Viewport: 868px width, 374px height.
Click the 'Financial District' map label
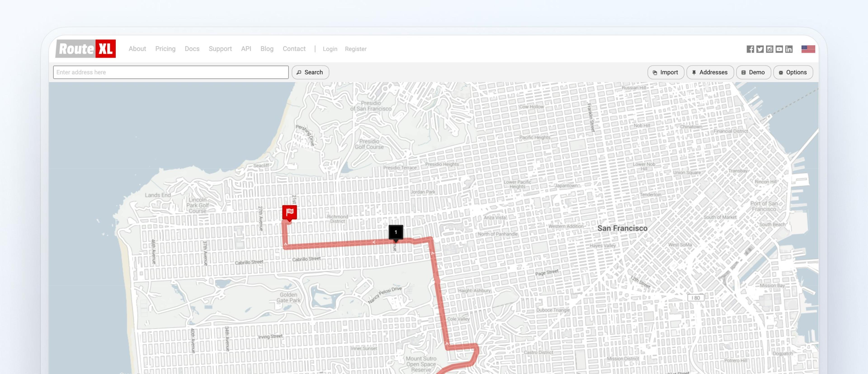click(x=731, y=131)
